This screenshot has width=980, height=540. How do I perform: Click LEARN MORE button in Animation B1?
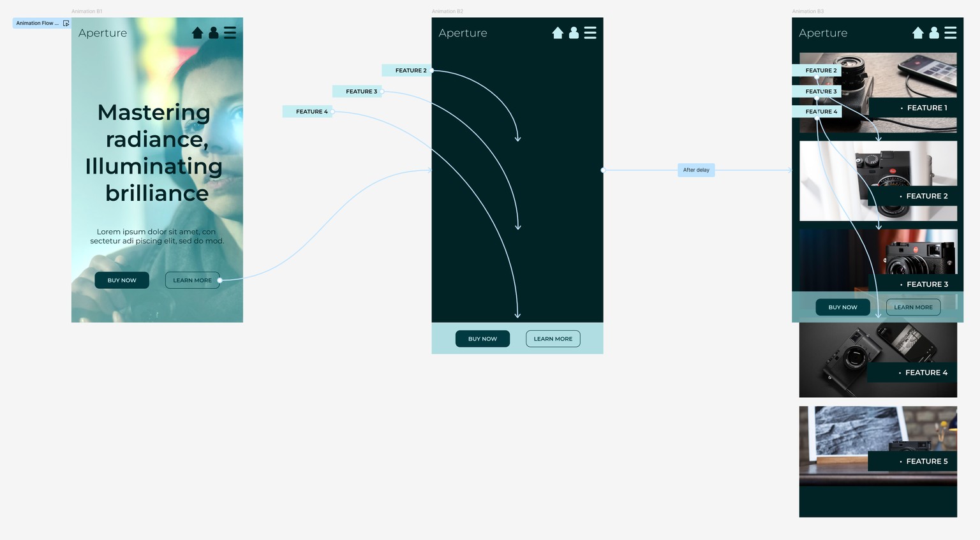coord(192,280)
